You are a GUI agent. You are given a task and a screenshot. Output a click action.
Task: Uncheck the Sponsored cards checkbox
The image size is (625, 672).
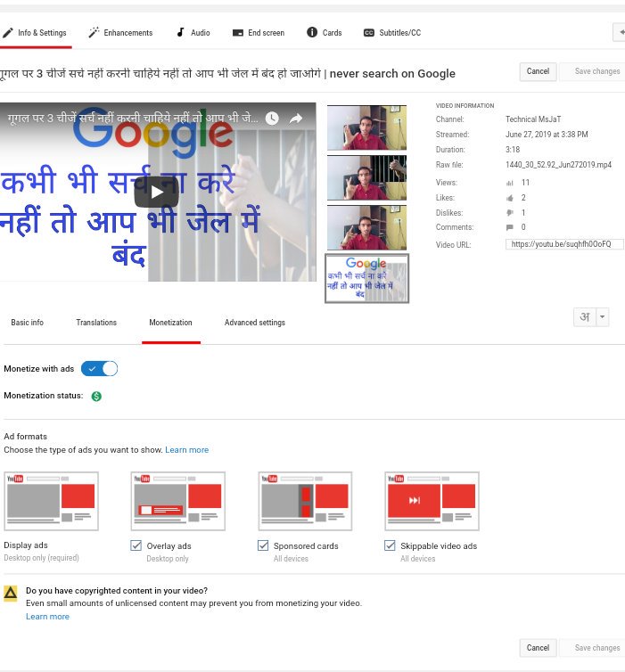click(x=263, y=545)
